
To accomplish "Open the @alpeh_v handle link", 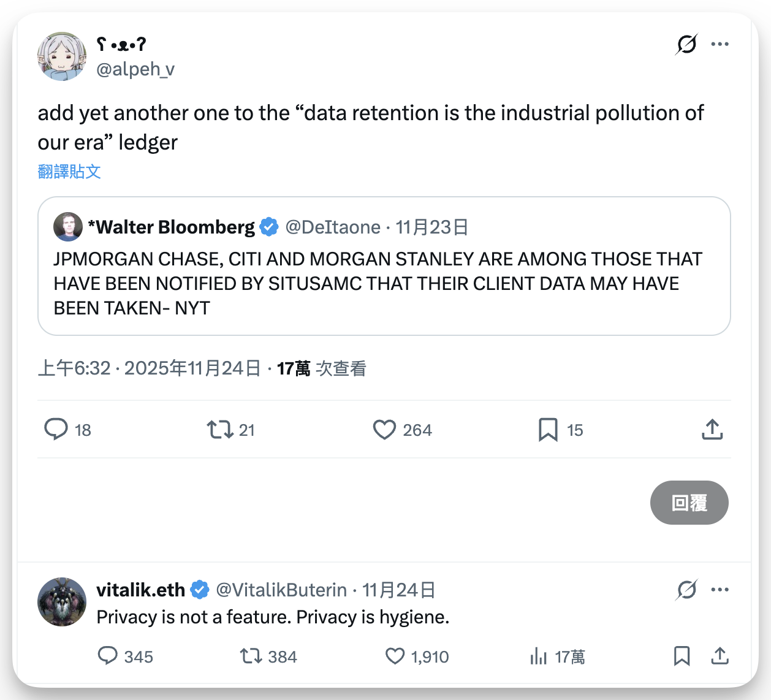I will [x=135, y=69].
